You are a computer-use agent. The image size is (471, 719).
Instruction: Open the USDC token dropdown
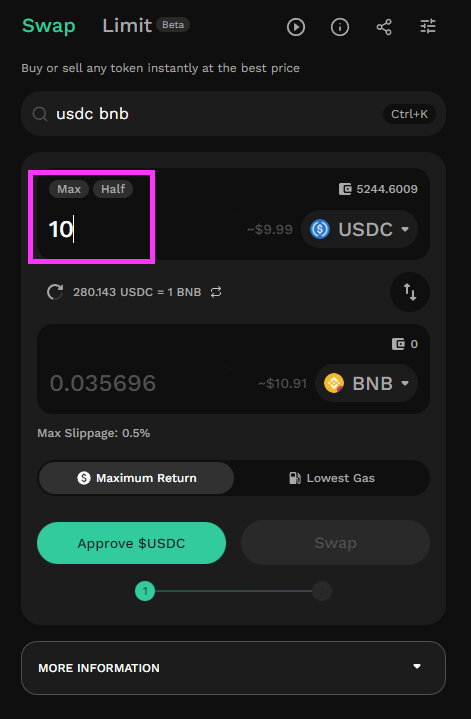click(x=359, y=229)
